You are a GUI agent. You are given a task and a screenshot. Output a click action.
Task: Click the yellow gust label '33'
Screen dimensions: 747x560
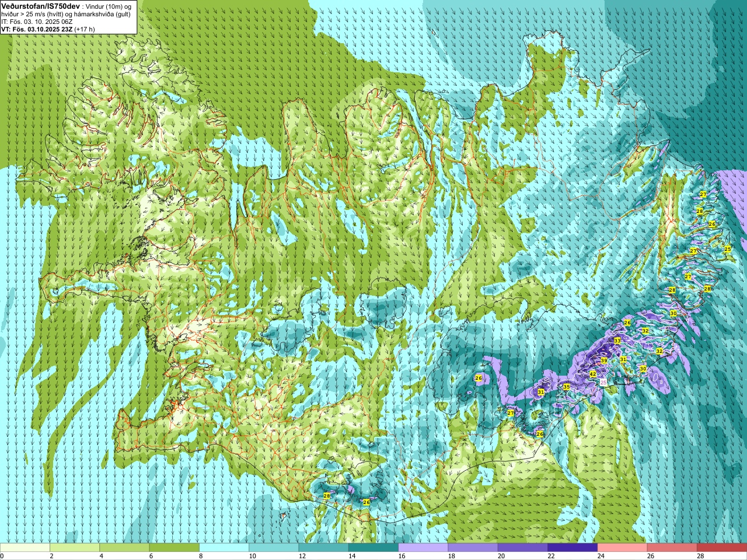click(617, 340)
